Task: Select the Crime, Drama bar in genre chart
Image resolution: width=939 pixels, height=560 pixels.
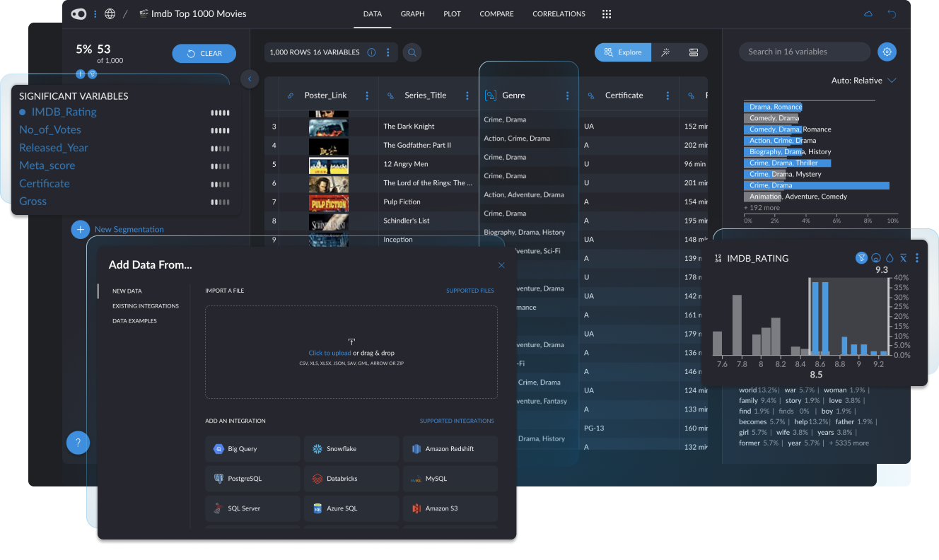Action: tap(817, 185)
